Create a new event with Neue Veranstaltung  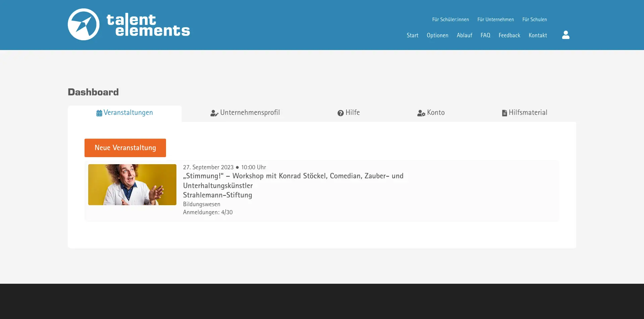[x=125, y=148]
